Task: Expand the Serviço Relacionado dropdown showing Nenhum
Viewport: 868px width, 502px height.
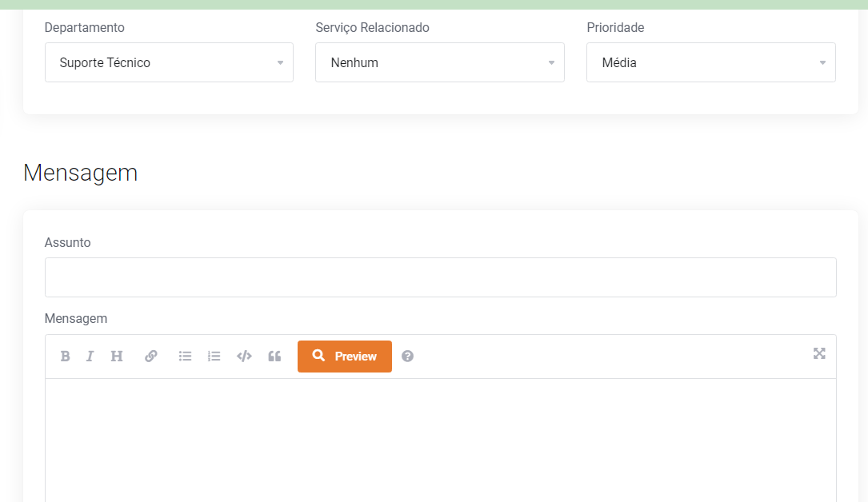Action: click(x=439, y=62)
